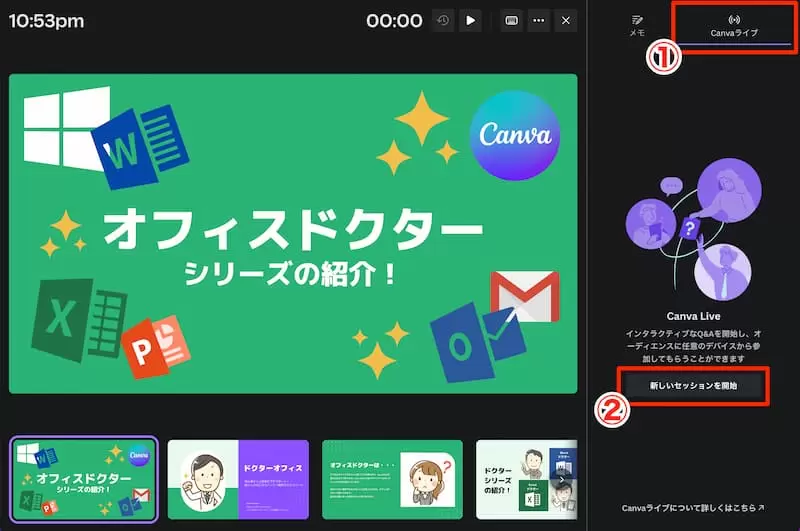Screen dimensions: 800x531
Task: Open the three-dot more options menu
Action: click(539, 21)
